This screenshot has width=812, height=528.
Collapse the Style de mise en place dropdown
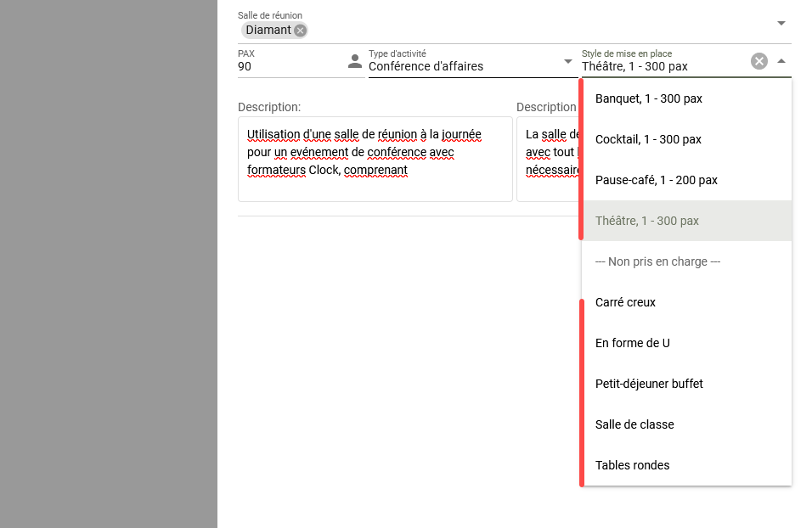(x=781, y=61)
